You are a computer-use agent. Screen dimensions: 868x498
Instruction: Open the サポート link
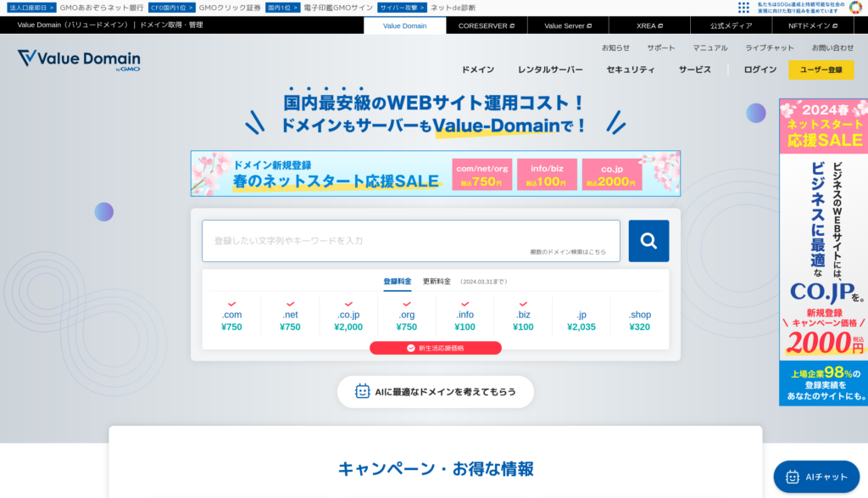pyautogui.click(x=661, y=48)
